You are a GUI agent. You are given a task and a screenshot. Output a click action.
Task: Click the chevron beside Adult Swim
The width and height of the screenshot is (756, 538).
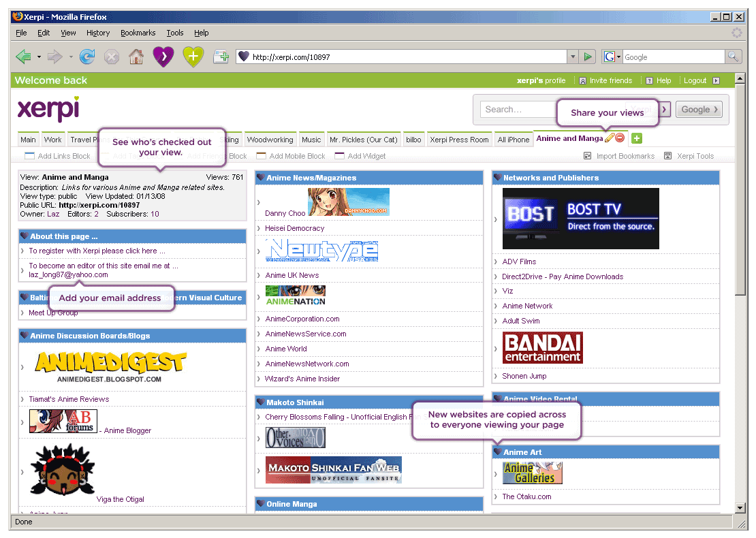[496, 321]
